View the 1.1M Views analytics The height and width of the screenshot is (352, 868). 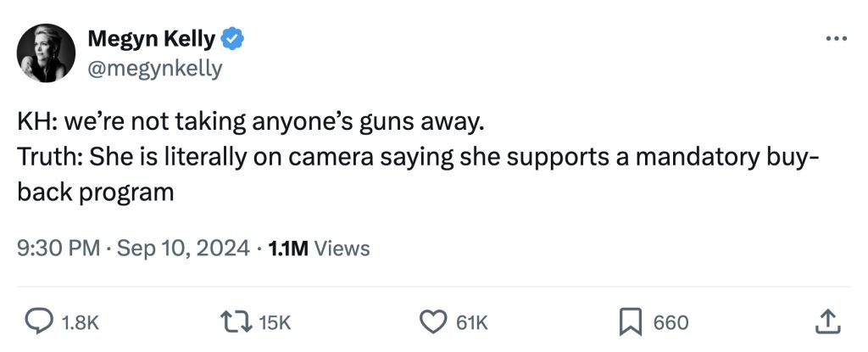tap(319, 249)
